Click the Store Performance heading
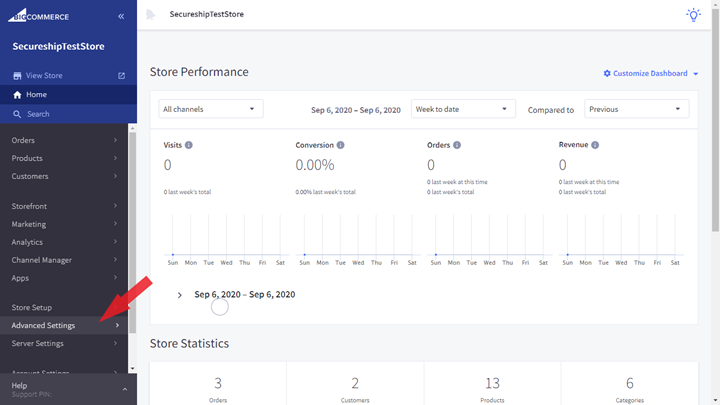 (x=199, y=72)
